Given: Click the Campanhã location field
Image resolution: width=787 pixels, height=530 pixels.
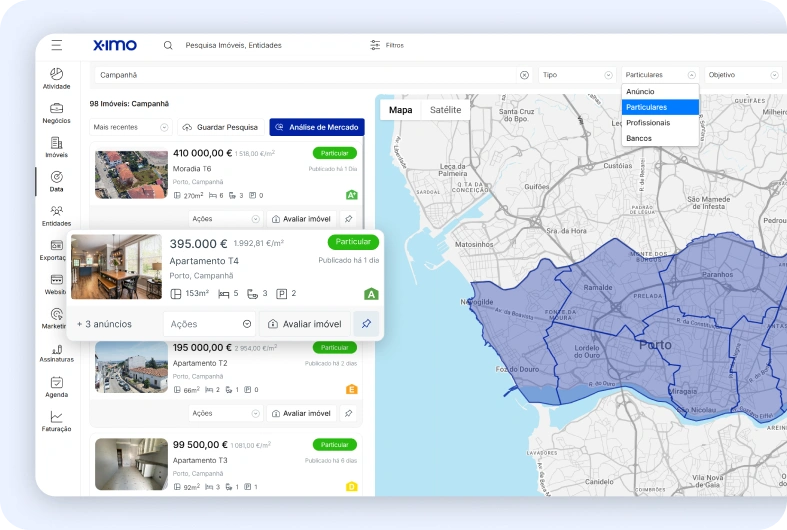Looking at the screenshot, I should (306, 75).
